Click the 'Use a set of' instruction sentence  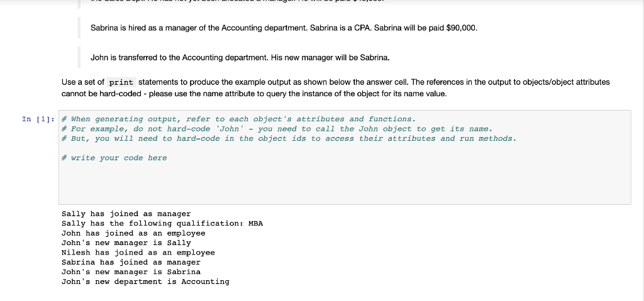point(336,88)
